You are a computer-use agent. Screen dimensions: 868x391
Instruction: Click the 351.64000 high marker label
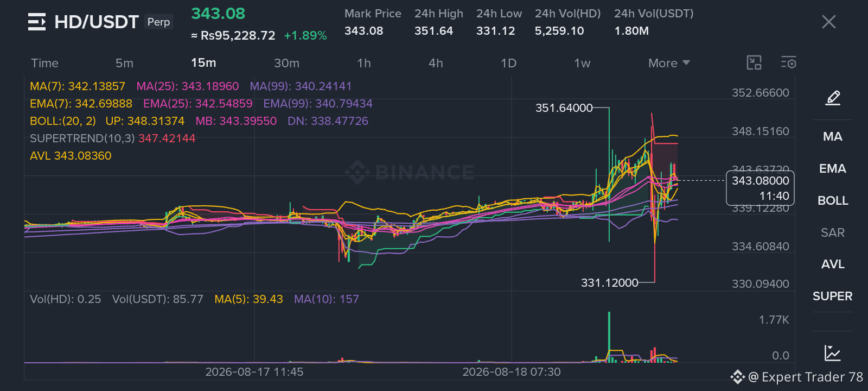coord(564,108)
